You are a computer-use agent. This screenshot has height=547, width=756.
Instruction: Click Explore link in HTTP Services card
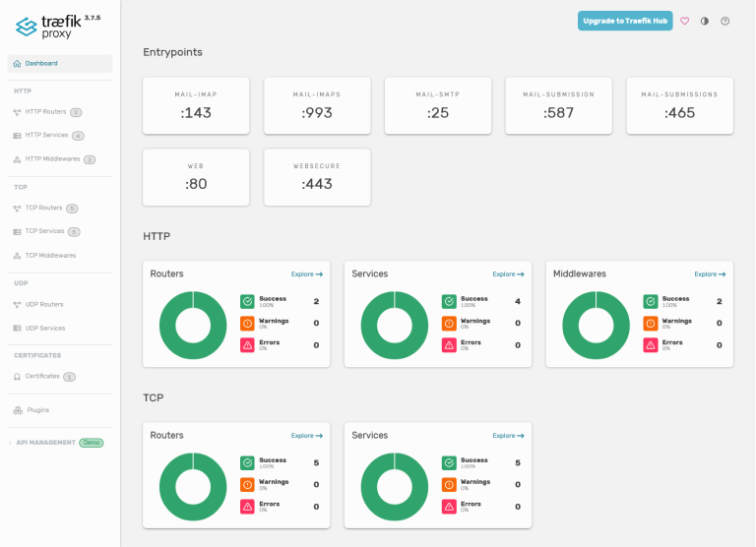coord(508,274)
